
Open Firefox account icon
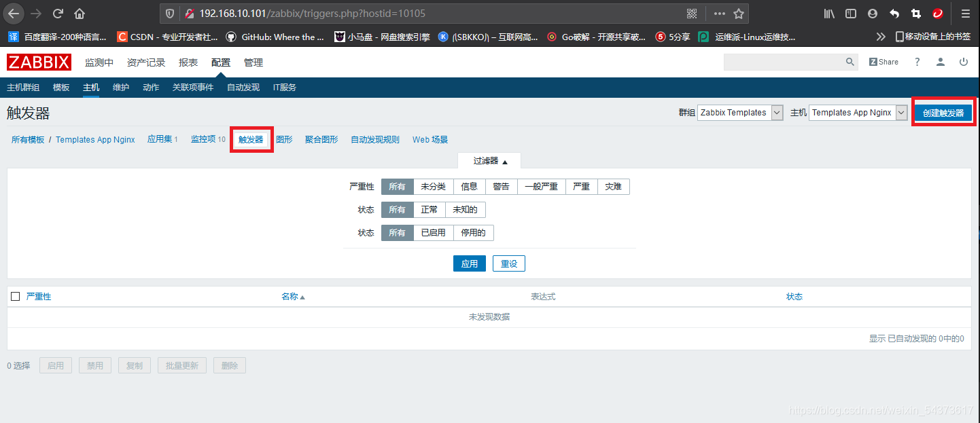pos(873,13)
